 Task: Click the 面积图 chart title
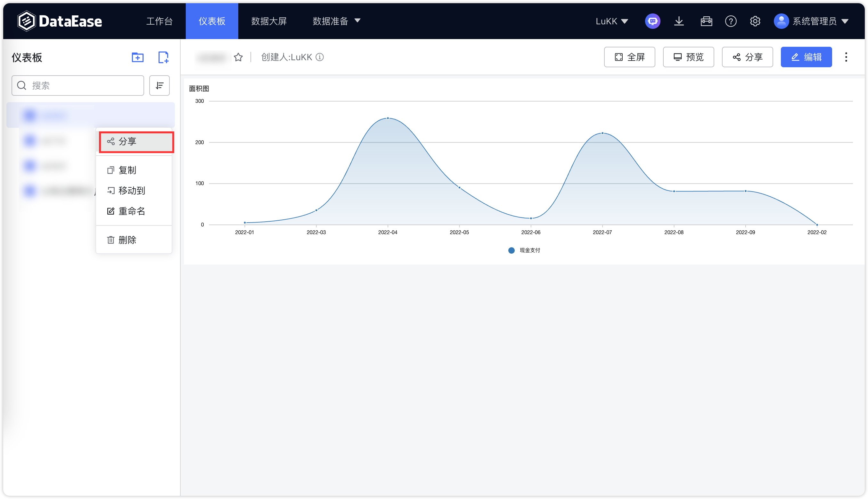point(199,88)
